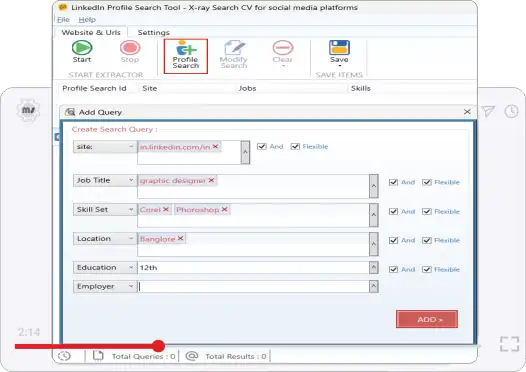Click the share arrow icon in the video overlay

pos(488,111)
